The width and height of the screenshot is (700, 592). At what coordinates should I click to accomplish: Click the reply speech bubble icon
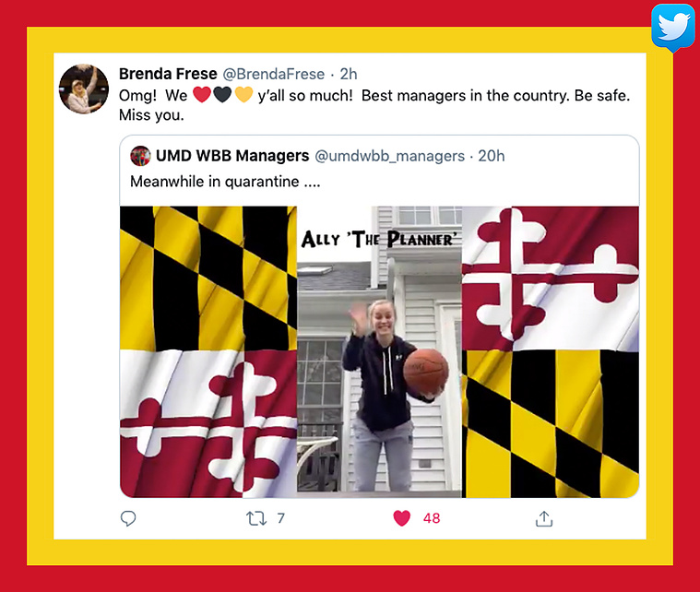pos(128,518)
